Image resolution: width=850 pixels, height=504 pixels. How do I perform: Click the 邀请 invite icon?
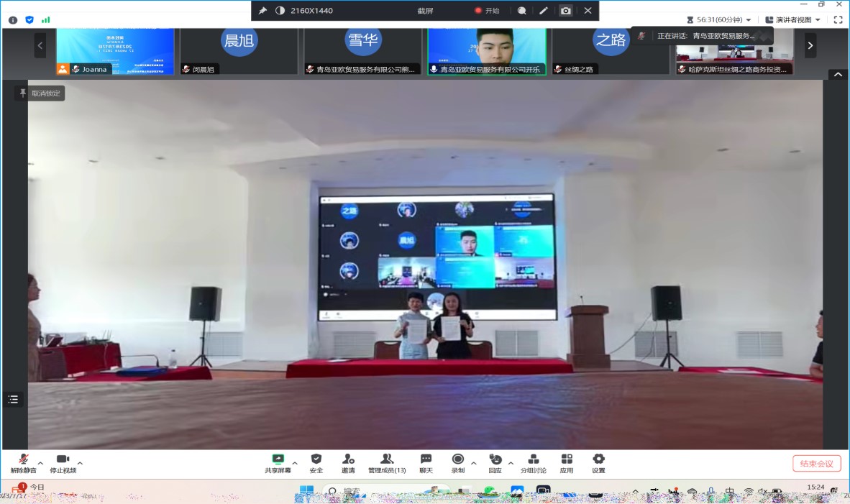(x=348, y=460)
